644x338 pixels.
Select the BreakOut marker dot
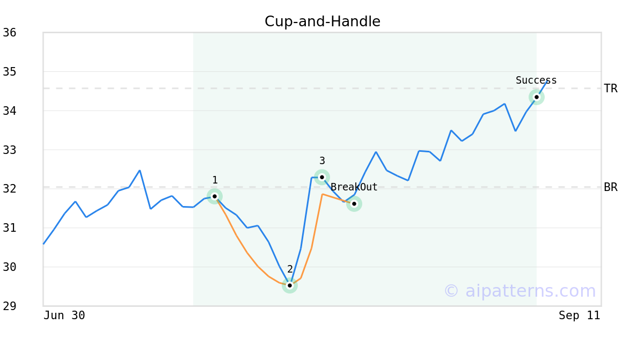pyautogui.click(x=354, y=204)
